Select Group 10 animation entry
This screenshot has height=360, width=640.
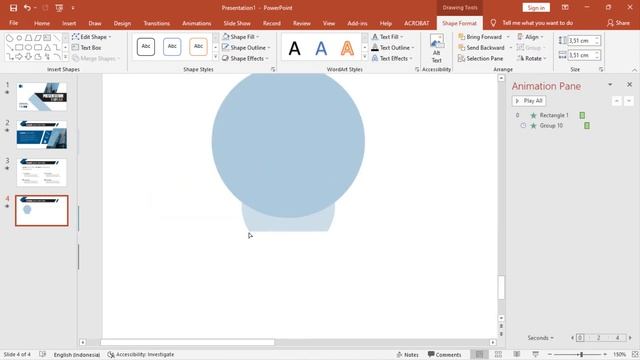click(550, 126)
